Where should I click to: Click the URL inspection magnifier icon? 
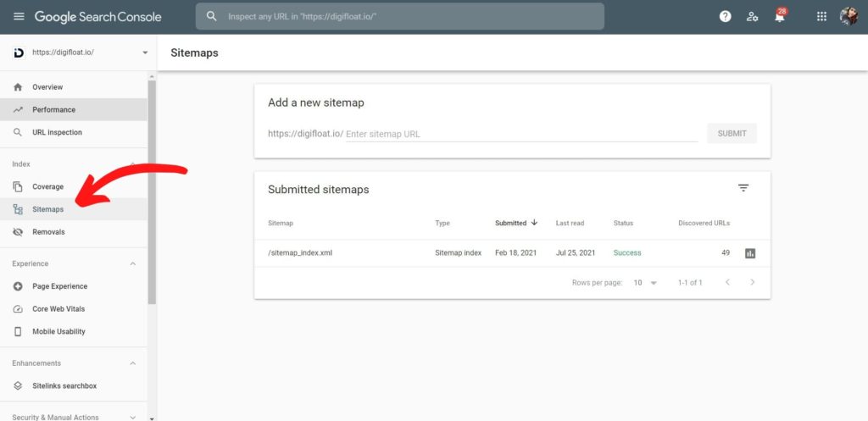[18, 132]
